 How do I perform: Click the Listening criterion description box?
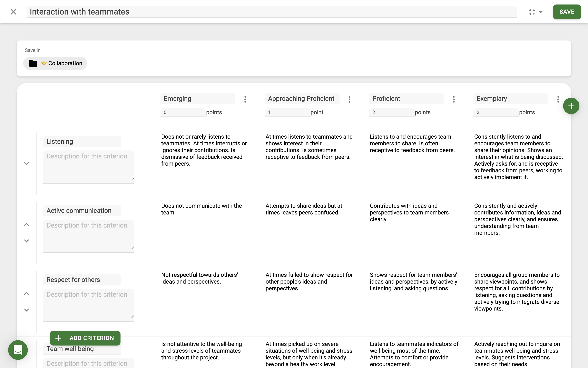[x=89, y=167]
